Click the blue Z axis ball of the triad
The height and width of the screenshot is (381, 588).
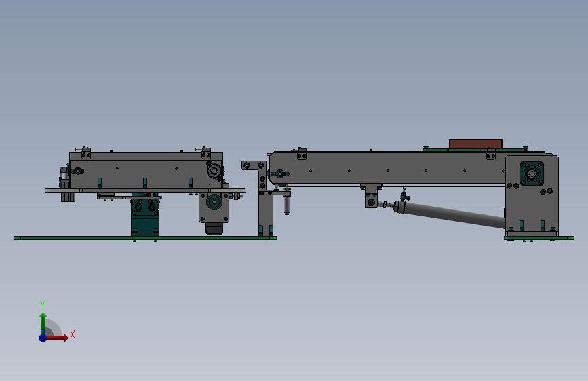[43, 338]
